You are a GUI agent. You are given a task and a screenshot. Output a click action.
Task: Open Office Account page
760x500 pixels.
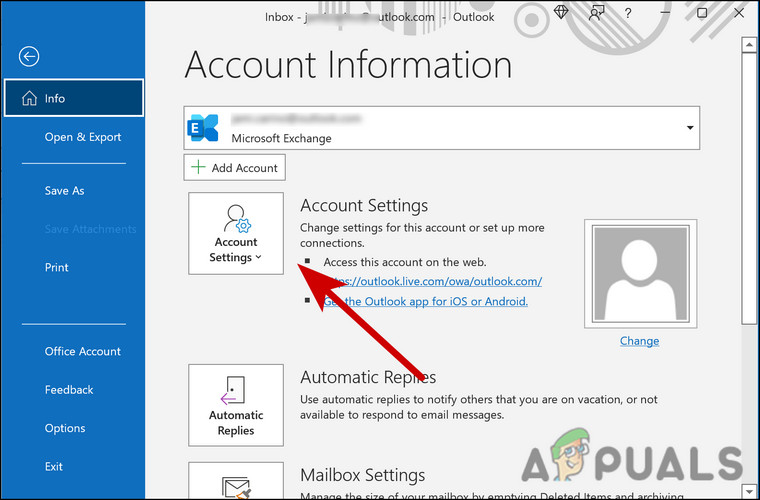pyautogui.click(x=82, y=351)
